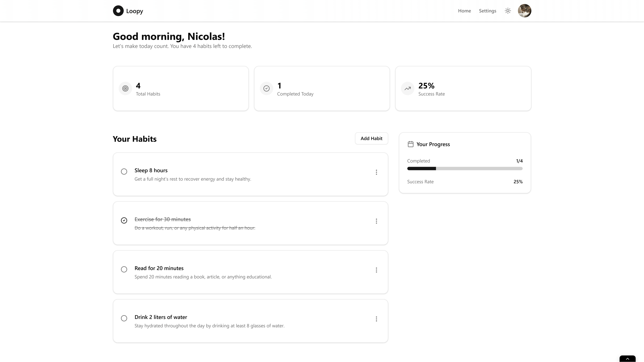Open the options menu for Sleep 8 hours
644x362 pixels.
point(376,172)
